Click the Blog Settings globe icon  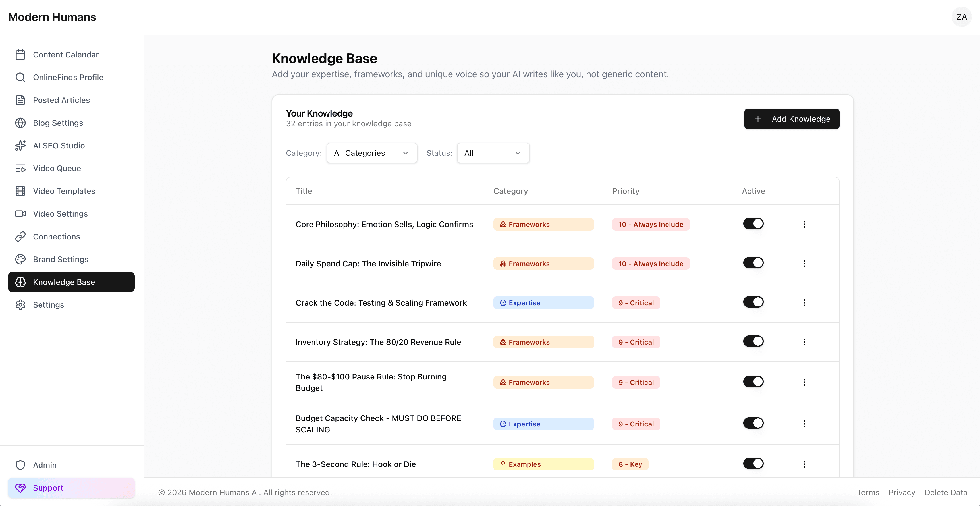pyautogui.click(x=20, y=123)
